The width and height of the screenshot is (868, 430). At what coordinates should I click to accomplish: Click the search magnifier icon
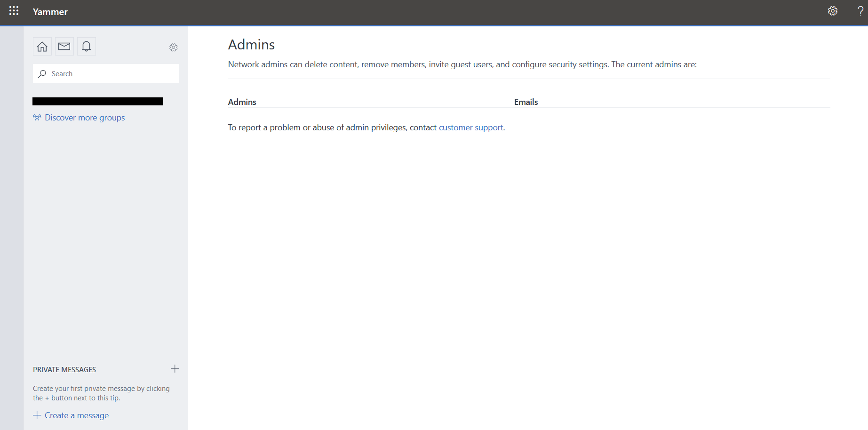[x=42, y=74]
